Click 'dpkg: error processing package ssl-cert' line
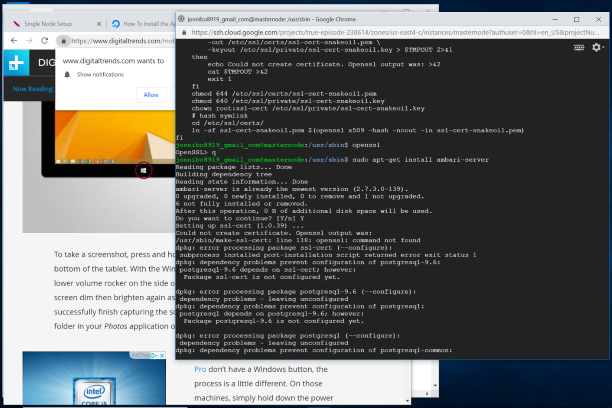Screen dimensions: 612x408 [284, 248]
